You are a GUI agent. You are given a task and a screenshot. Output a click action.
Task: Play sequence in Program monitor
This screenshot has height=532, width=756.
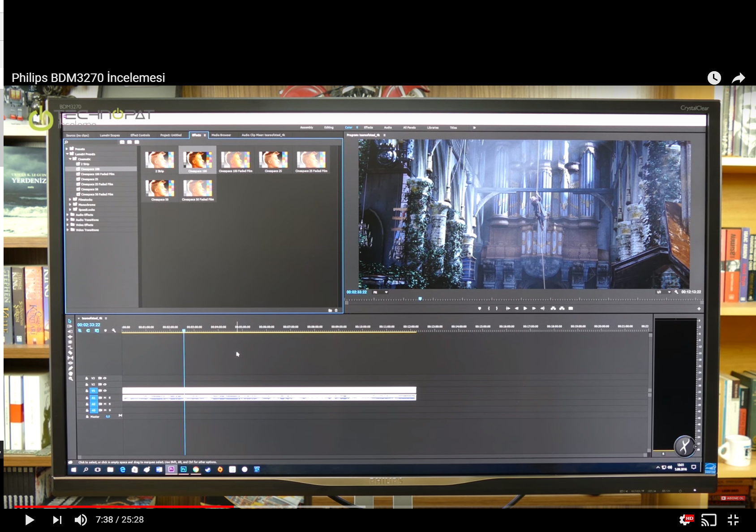(525, 309)
